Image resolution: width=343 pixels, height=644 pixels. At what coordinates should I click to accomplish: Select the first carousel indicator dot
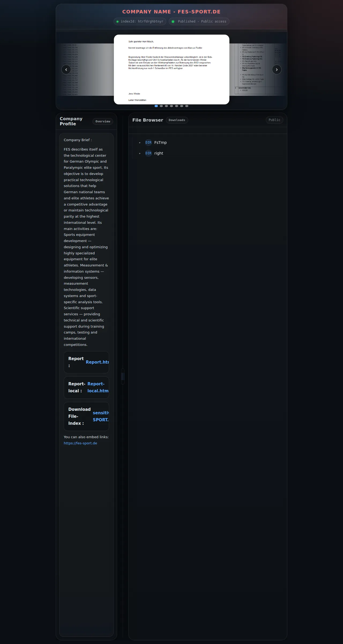click(156, 106)
